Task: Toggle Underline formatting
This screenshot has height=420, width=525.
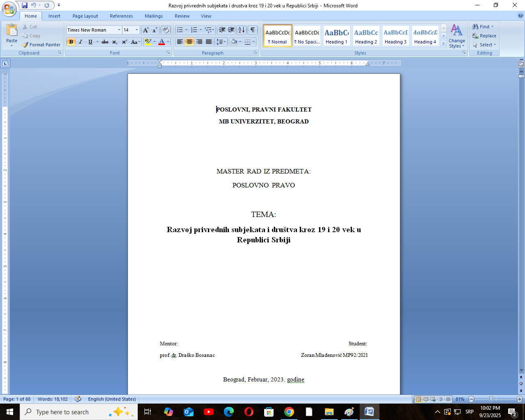Action: [90, 42]
